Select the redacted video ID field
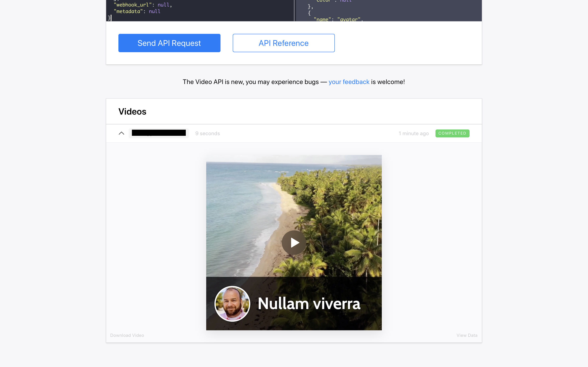Screen dimensions: 588x367 (159, 133)
